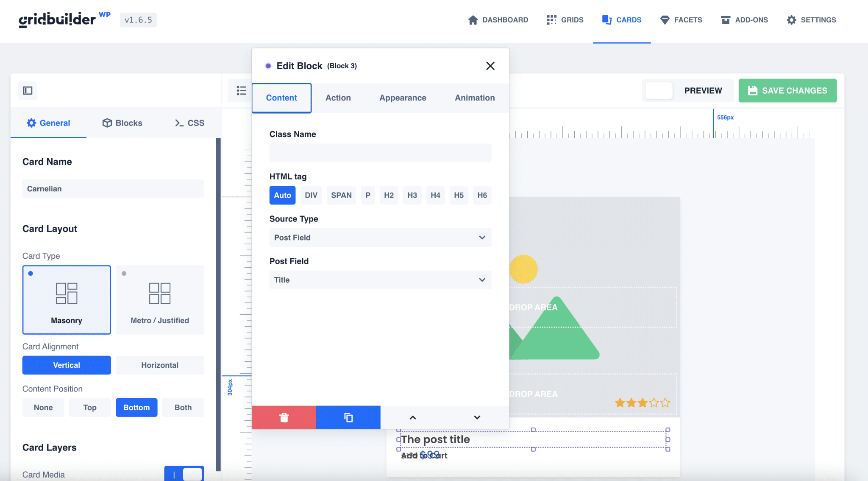Set content position to None

coord(43,408)
